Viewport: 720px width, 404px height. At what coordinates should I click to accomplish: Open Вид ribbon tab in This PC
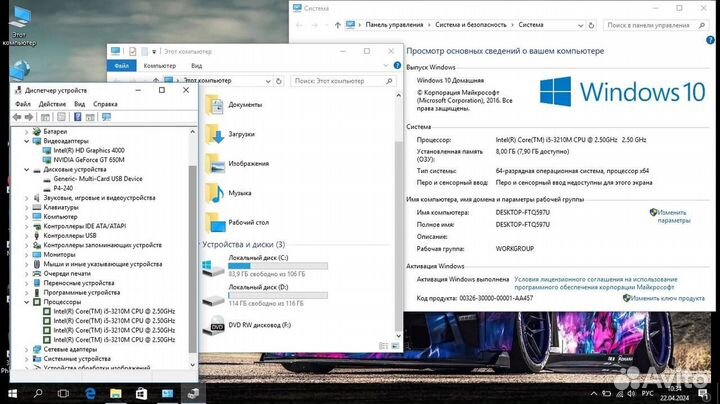[197, 66]
